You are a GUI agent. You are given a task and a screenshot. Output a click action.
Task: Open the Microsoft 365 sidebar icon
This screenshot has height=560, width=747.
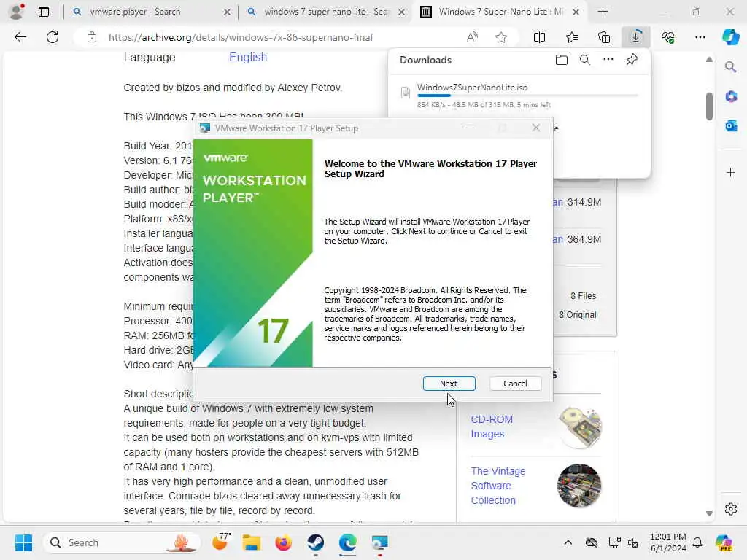(730, 97)
